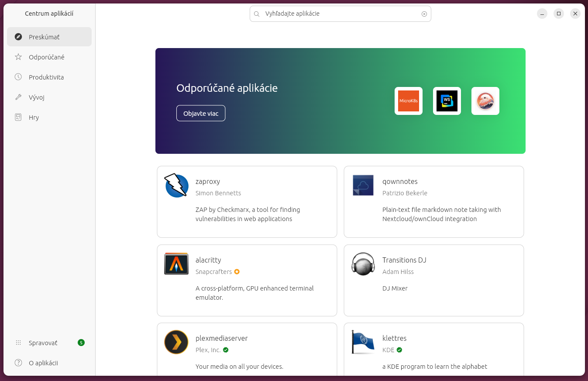588x381 pixels.
Task: Click the Simon Bennetts publisher name
Action: (218, 193)
